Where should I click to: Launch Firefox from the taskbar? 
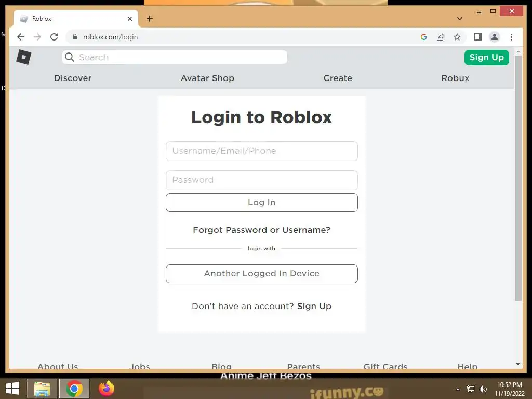coord(107,389)
